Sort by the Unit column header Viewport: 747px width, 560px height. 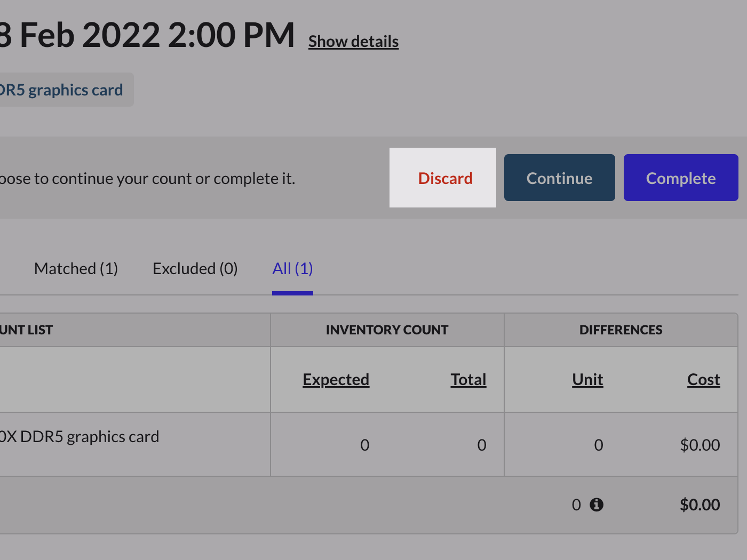[x=587, y=380]
